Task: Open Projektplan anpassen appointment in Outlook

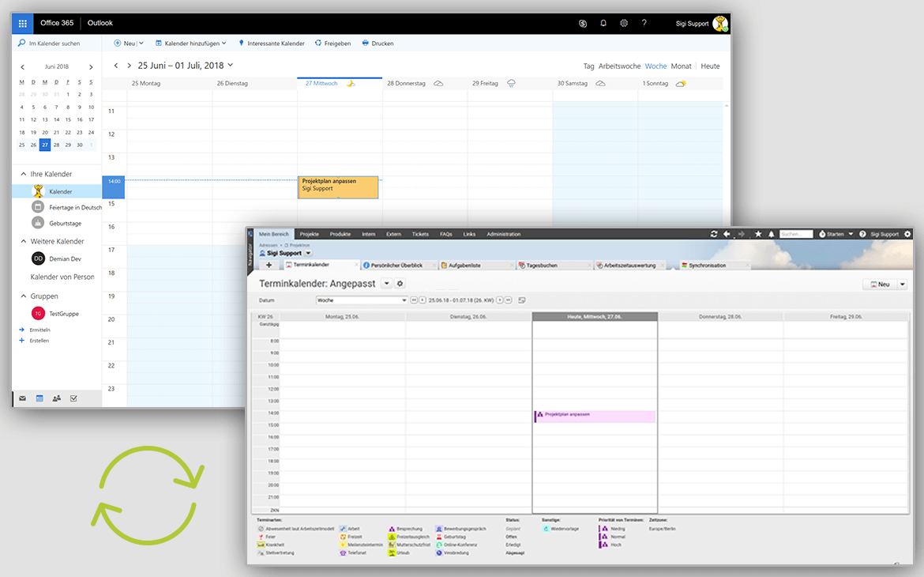Action: point(338,187)
